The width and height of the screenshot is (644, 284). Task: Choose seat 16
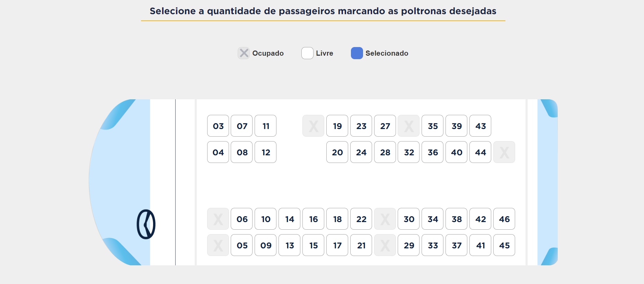pyautogui.click(x=313, y=219)
